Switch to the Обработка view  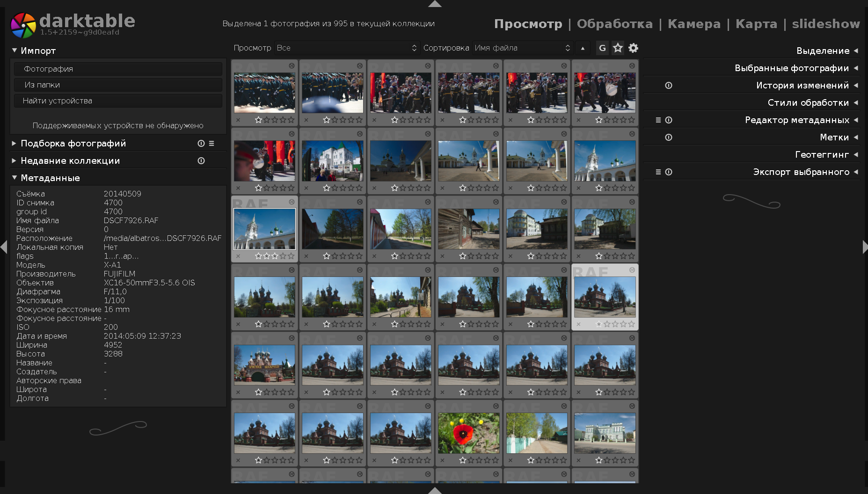click(x=614, y=24)
